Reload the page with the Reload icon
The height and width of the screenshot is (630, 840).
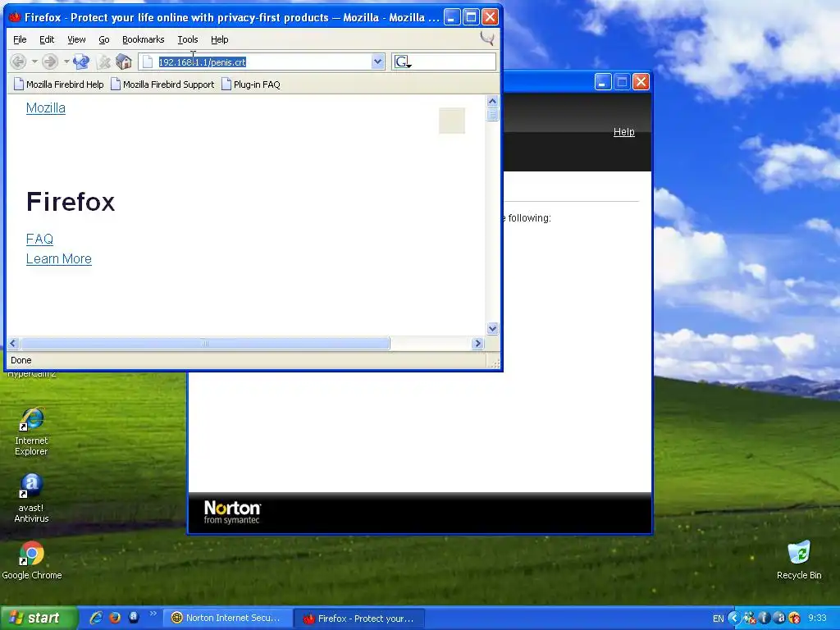[81, 62]
